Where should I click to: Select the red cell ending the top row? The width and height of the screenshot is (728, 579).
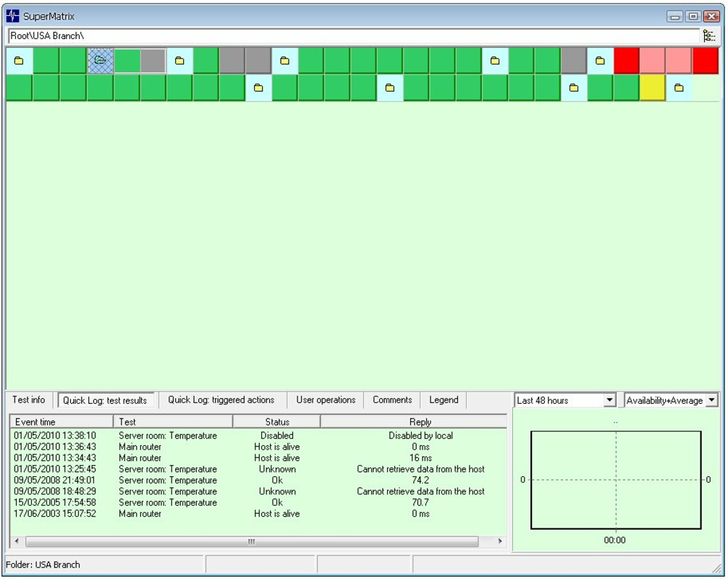tap(705, 61)
